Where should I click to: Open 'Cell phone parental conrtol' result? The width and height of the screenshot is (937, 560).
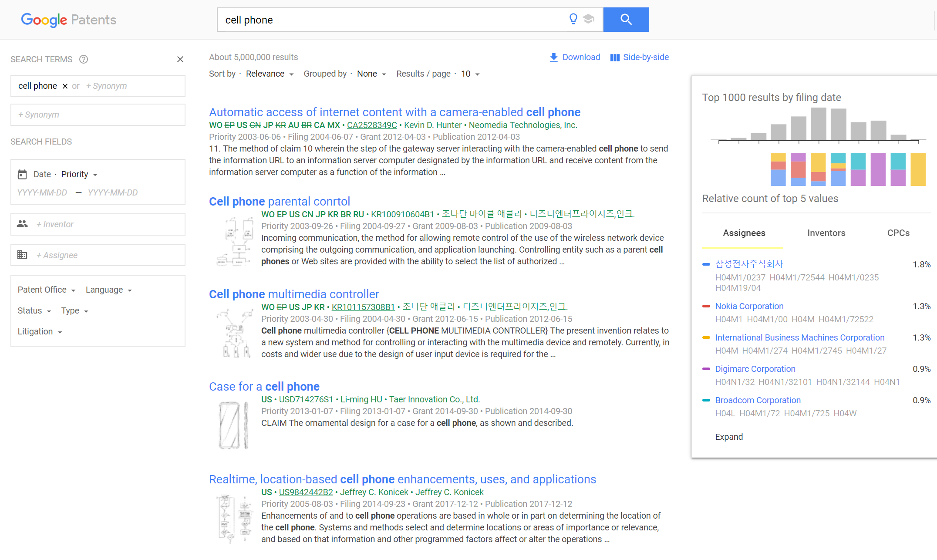(280, 202)
